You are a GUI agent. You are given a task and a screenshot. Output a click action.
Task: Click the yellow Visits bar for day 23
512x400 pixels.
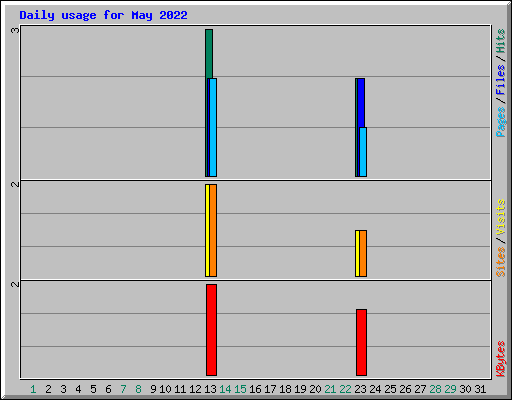pos(357,253)
